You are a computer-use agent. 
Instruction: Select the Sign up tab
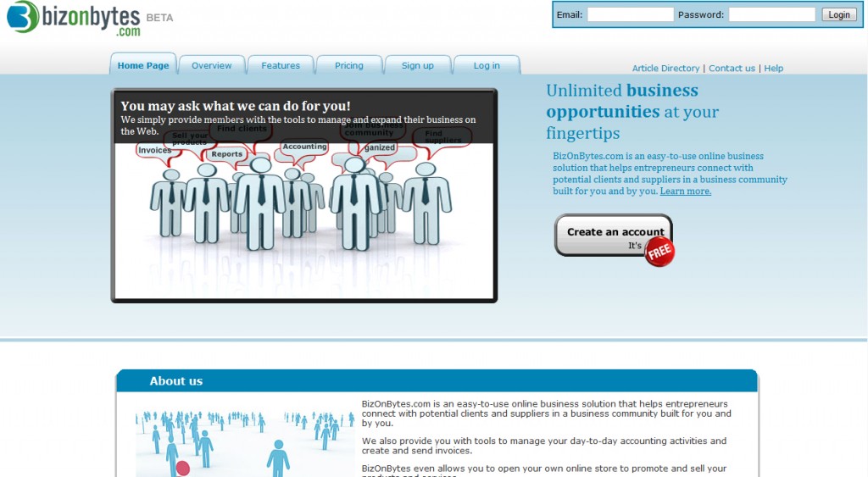pyautogui.click(x=417, y=65)
